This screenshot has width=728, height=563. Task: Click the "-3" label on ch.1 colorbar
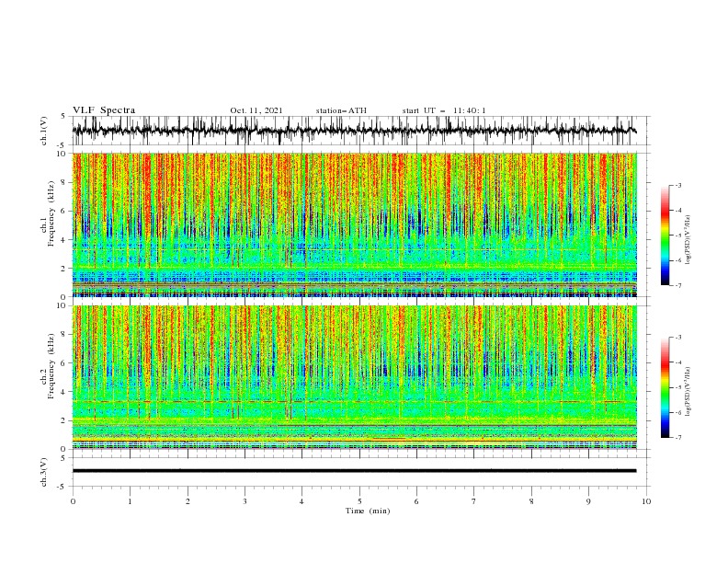[x=678, y=186]
